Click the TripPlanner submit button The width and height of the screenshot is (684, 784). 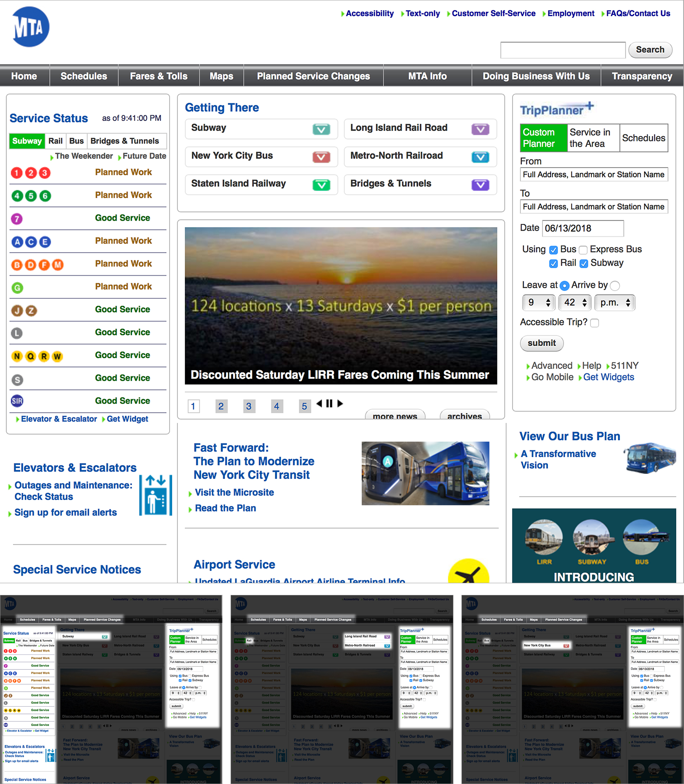pyautogui.click(x=542, y=343)
